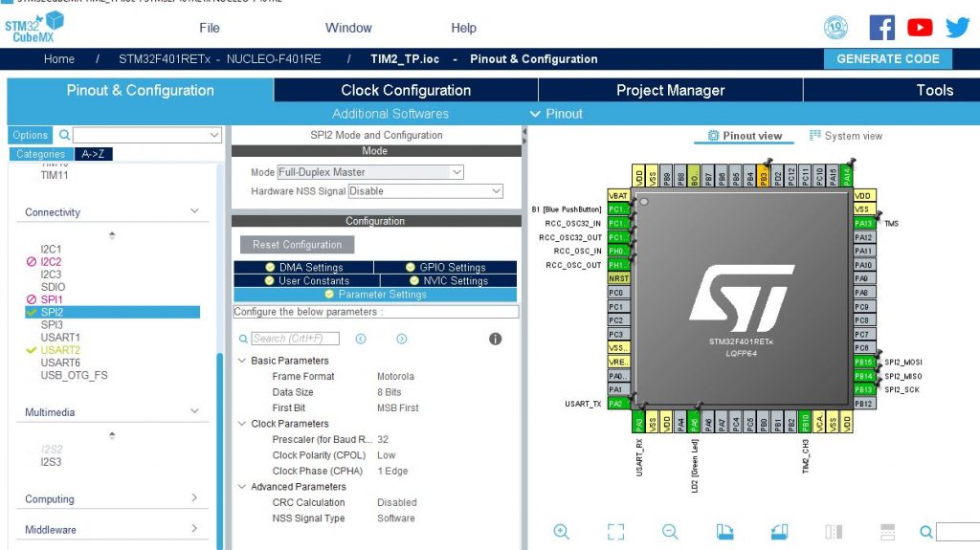Collapse the Connectivity category
980x550 pixels.
(194, 211)
